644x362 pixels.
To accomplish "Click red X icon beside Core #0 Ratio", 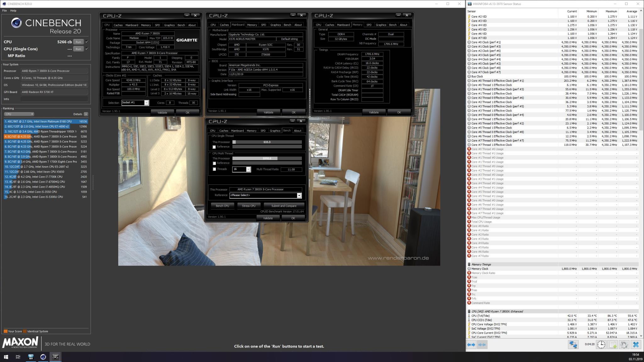I will [469, 226].
